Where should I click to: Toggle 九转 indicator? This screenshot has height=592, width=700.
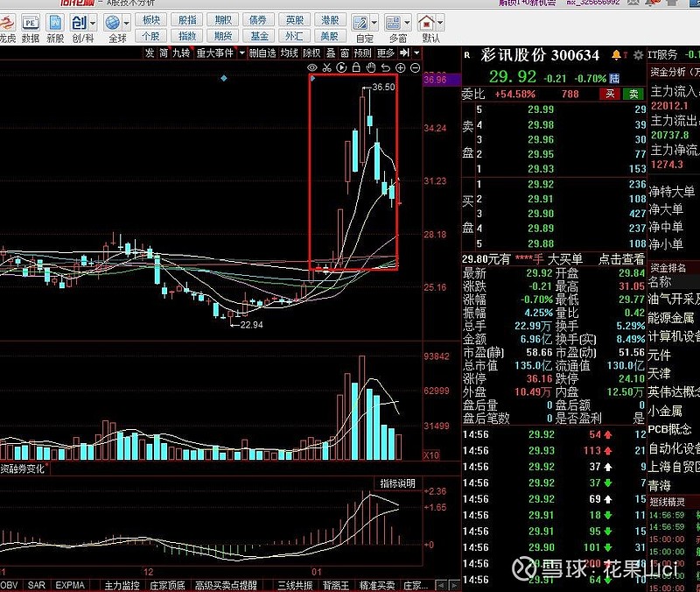[181, 53]
